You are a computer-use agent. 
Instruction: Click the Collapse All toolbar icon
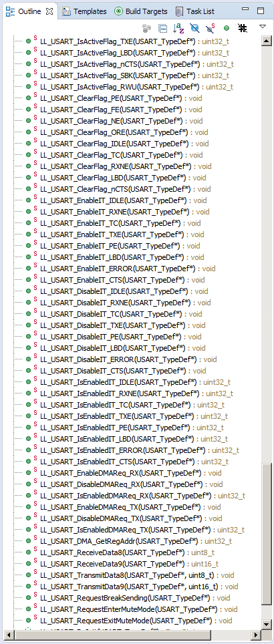click(163, 28)
